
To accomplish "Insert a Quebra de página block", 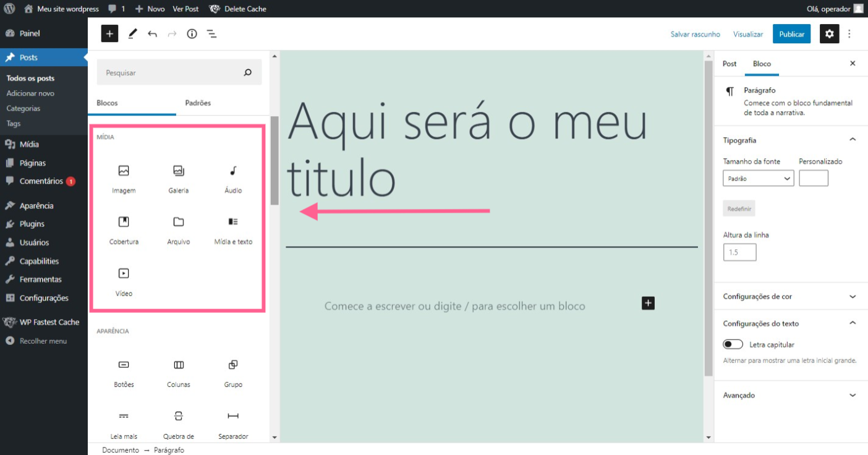I will tap(179, 425).
